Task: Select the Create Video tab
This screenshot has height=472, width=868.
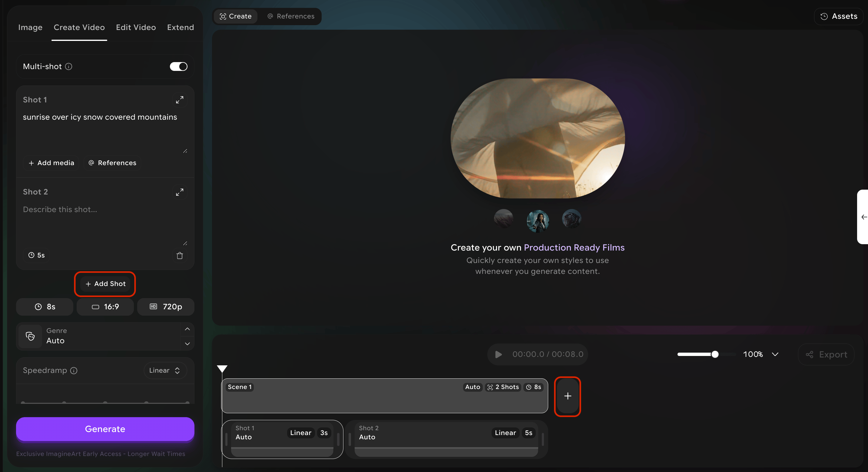Action: [x=79, y=27]
